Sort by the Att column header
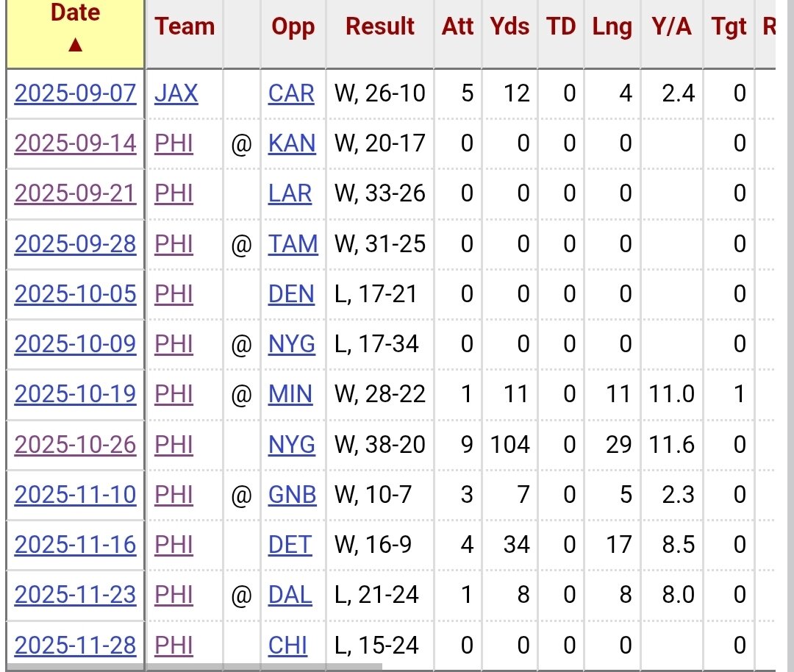Viewport: 794px width, 672px height. pyautogui.click(x=457, y=27)
